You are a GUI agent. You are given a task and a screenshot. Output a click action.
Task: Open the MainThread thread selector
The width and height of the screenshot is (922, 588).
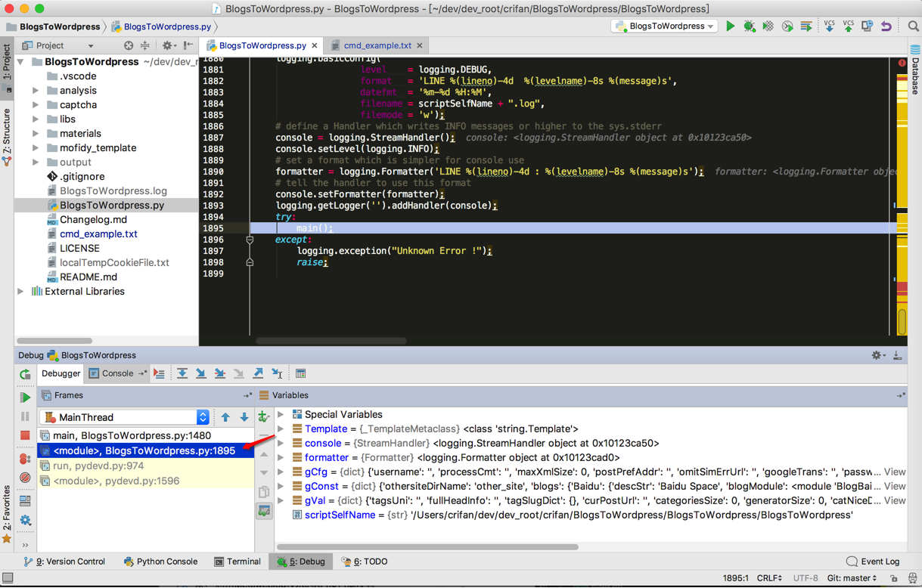125,417
